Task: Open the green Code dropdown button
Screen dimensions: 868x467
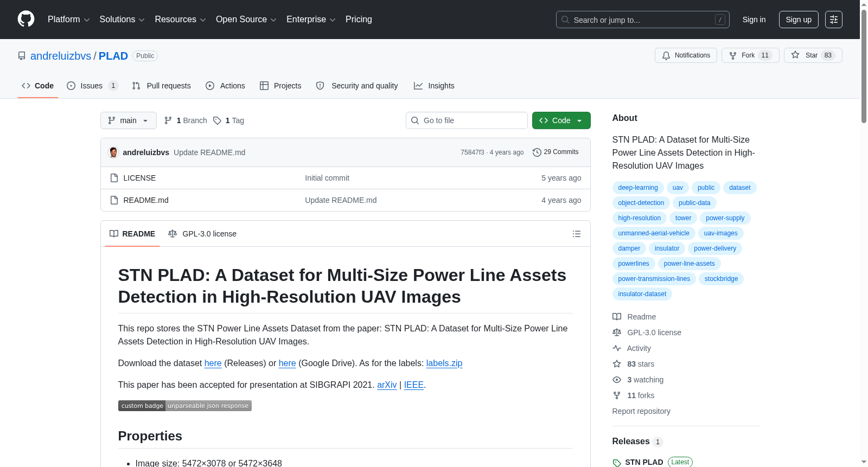Action: tap(561, 120)
